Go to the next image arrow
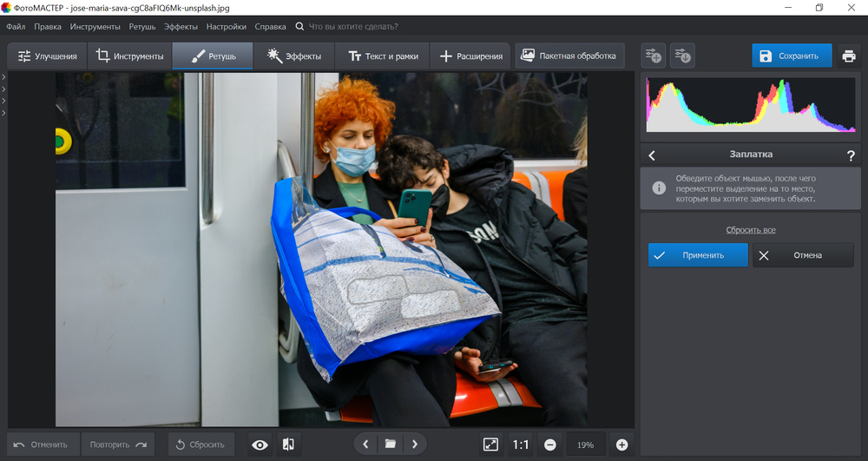Viewport: 868px width, 461px height. tap(415, 445)
